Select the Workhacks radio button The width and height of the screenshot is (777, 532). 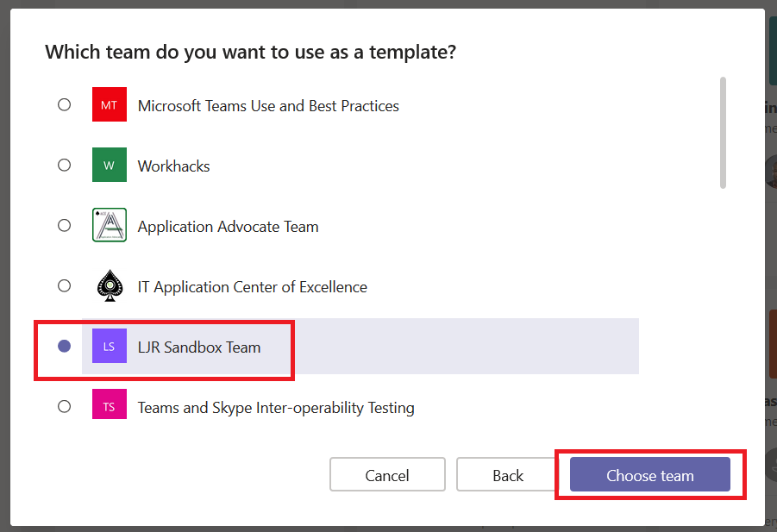tap(65, 165)
